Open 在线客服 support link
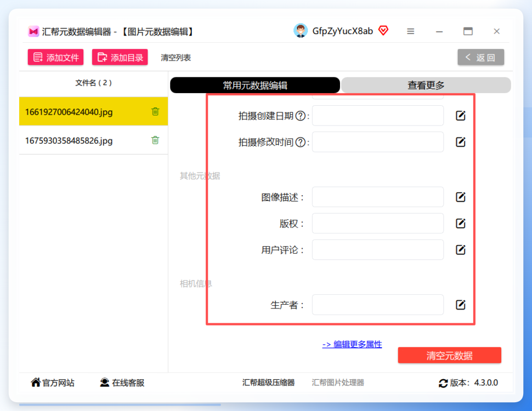Image resolution: width=532 pixels, height=411 pixels. (122, 383)
